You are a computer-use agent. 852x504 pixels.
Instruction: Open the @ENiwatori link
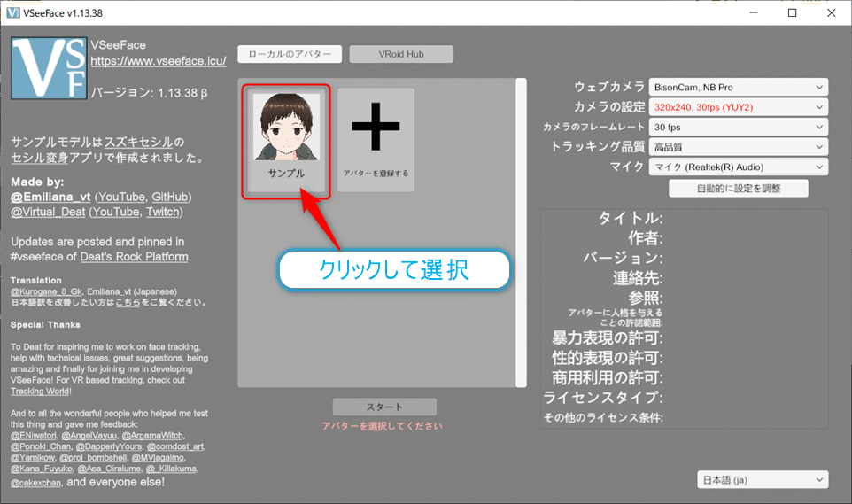click(x=33, y=436)
